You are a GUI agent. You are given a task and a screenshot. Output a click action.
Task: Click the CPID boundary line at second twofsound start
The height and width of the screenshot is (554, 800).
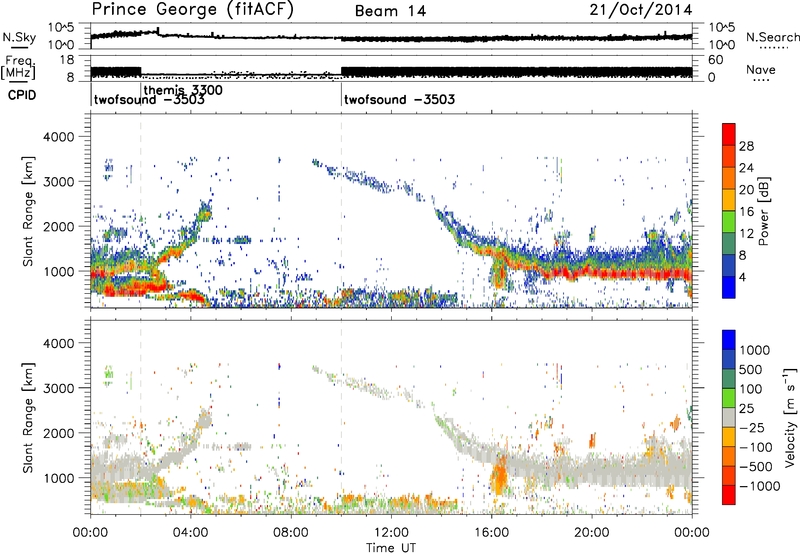341,93
